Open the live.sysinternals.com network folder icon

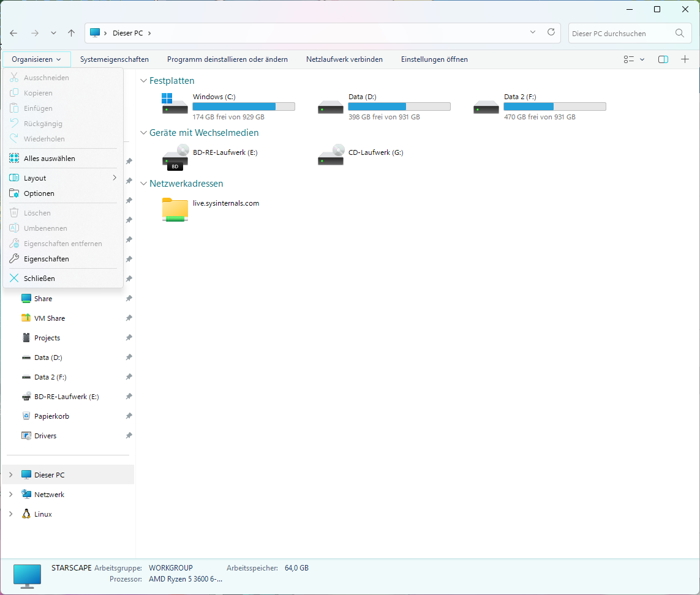click(175, 209)
